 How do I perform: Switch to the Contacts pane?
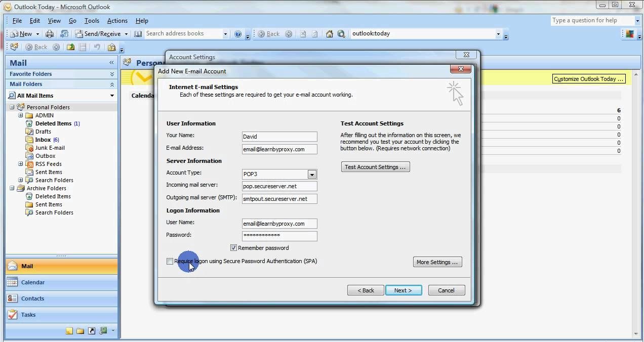61,298
